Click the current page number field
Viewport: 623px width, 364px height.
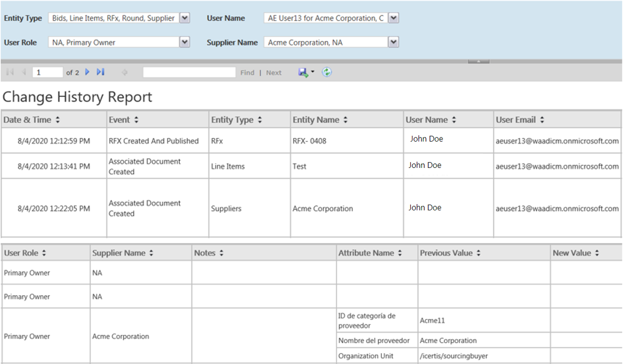48,72
